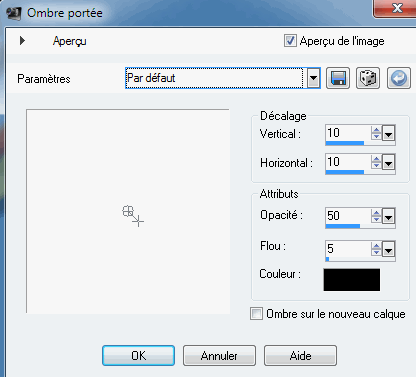Click the reset to default arrow icon
Image resolution: width=416 pixels, height=377 pixels.
tap(399, 78)
